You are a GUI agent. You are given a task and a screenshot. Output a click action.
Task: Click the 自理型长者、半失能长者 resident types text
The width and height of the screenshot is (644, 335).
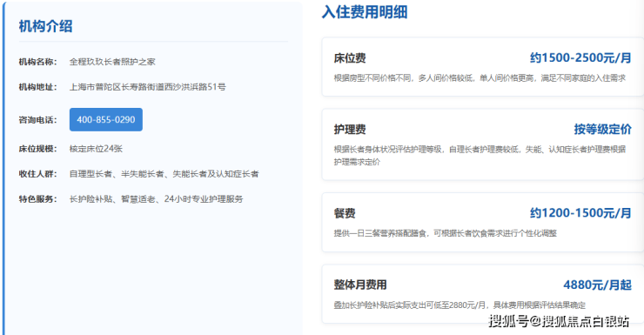(x=164, y=174)
